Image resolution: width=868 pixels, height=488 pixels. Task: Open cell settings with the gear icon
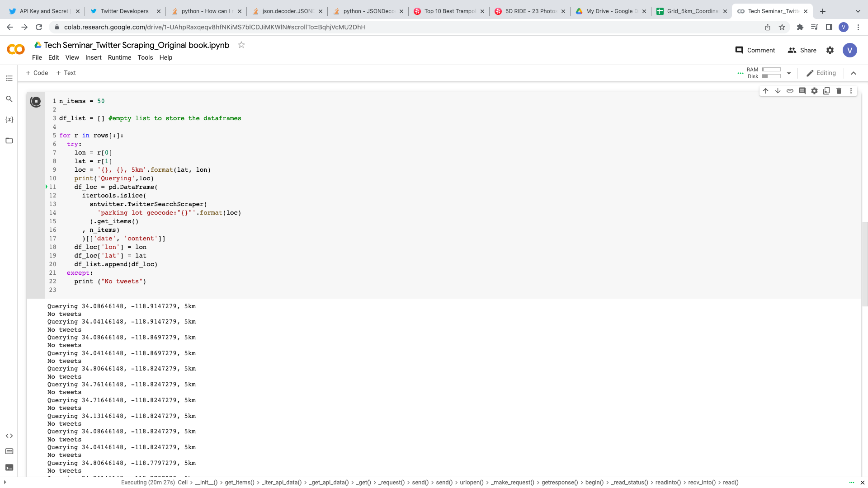coord(814,90)
